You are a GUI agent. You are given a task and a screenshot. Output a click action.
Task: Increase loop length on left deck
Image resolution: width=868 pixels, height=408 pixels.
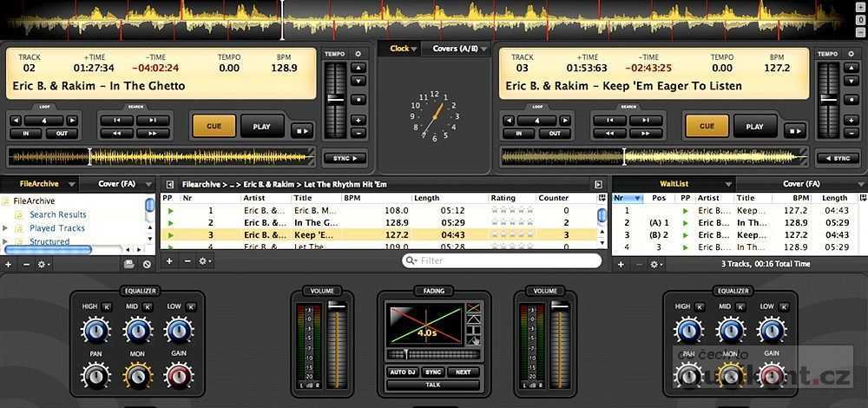pos(72,120)
